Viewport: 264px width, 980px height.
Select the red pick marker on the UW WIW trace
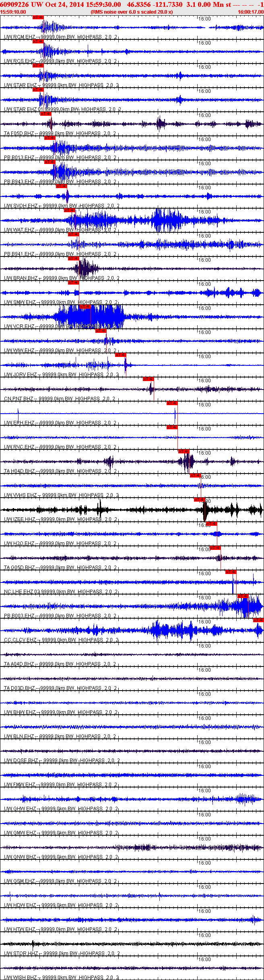click(x=101, y=331)
